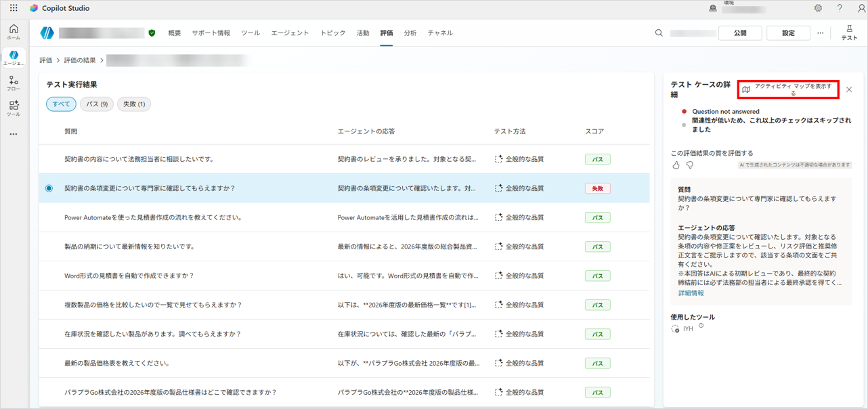Click the thumbs down rating icon
868x409 pixels.
[690, 165]
